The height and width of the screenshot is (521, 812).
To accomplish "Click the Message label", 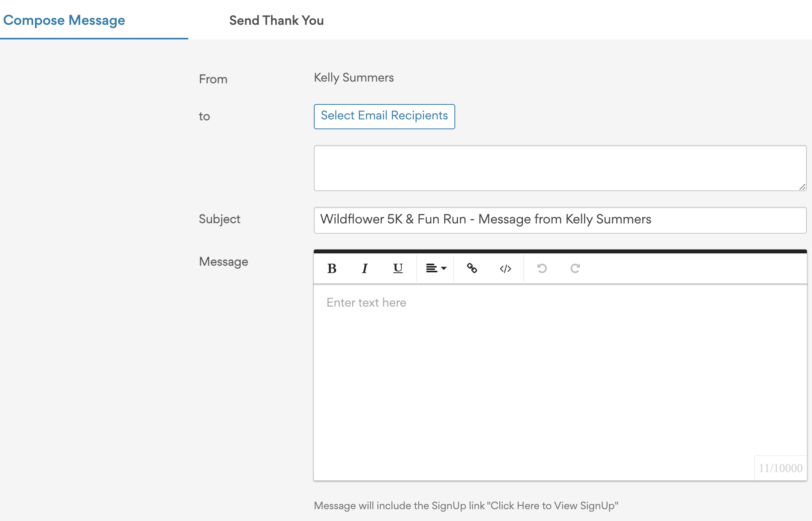I will [223, 262].
